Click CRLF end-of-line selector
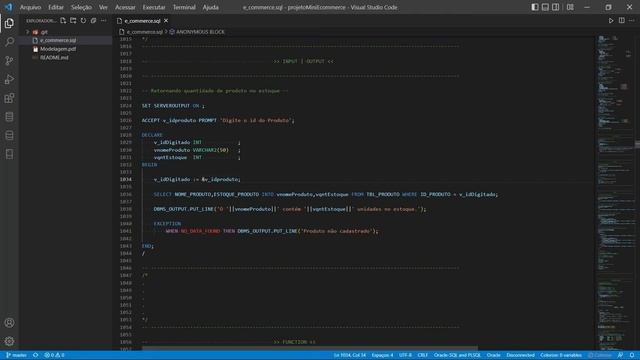The height and width of the screenshot is (360, 640). (422, 355)
